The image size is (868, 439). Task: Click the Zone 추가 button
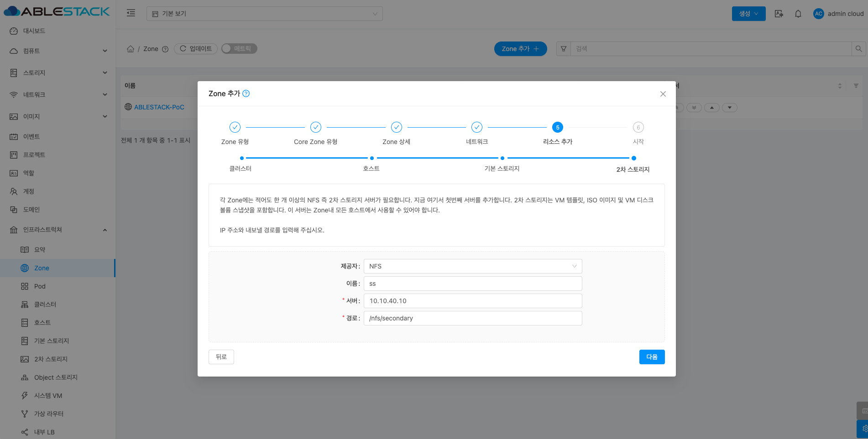[x=521, y=49]
